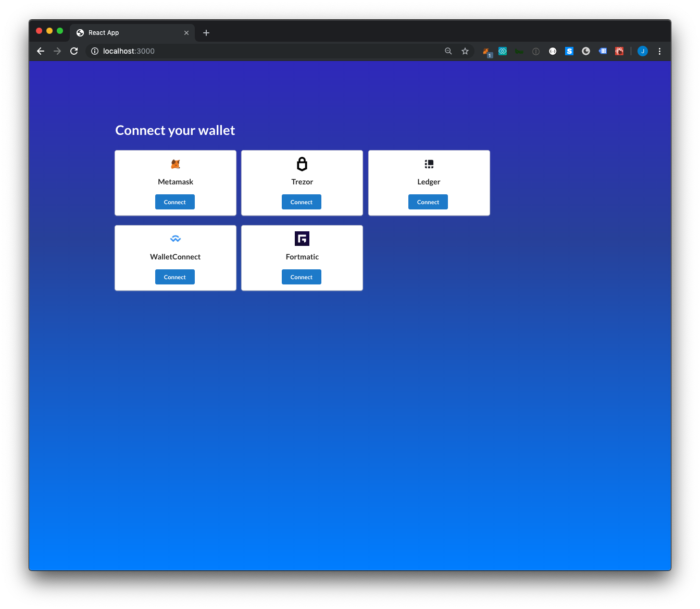The height and width of the screenshot is (609, 700).
Task: Connect the Fortmatic wallet
Action: (x=302, y=277)
